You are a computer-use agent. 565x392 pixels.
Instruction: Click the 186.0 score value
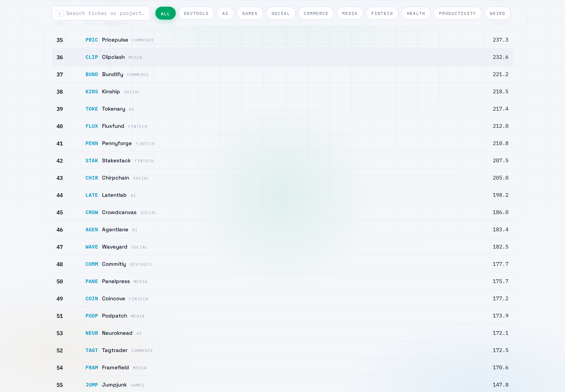point(500,212)
